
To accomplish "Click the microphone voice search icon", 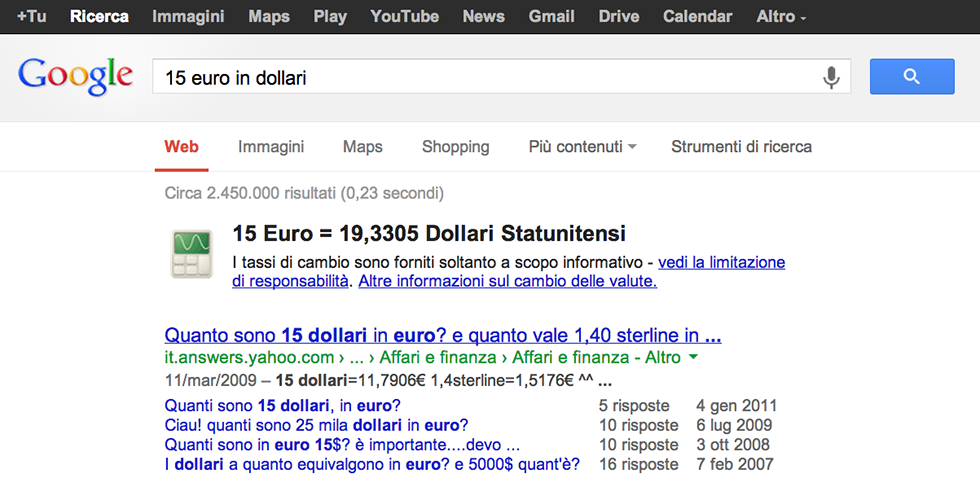I will pyautogui.click(x=830, y=77).
